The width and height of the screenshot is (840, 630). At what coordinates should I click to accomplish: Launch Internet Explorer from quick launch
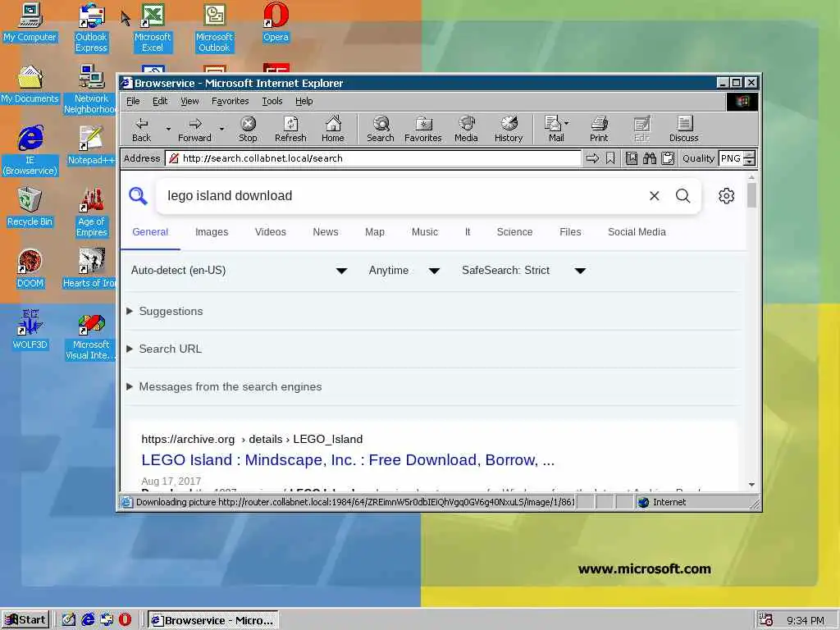(x=88, y=620)
